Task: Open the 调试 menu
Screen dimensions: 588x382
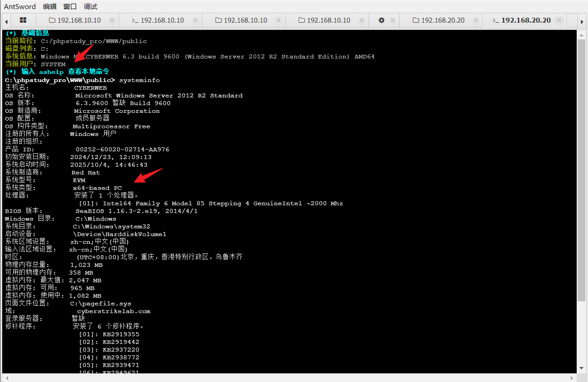Action: tap(91, 6)
